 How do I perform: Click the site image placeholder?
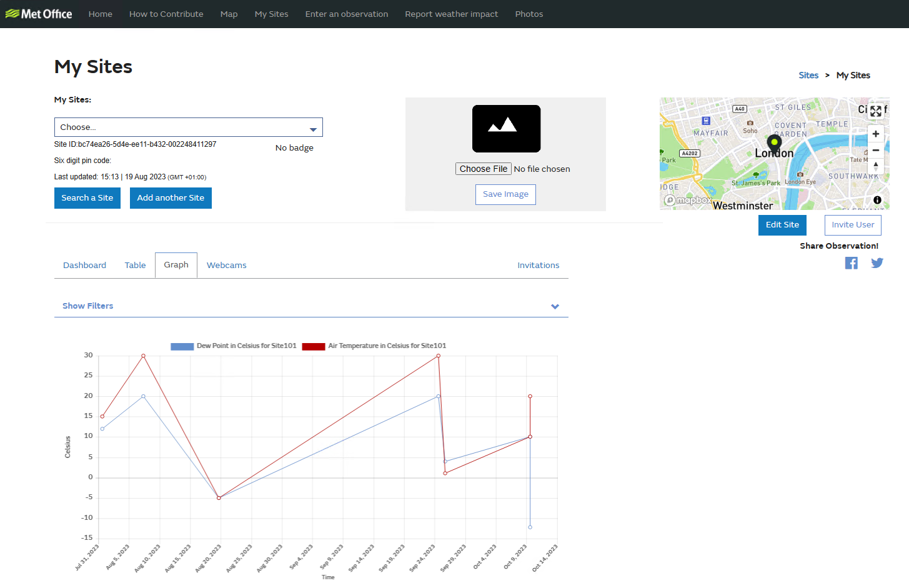[x=506, y=129]
